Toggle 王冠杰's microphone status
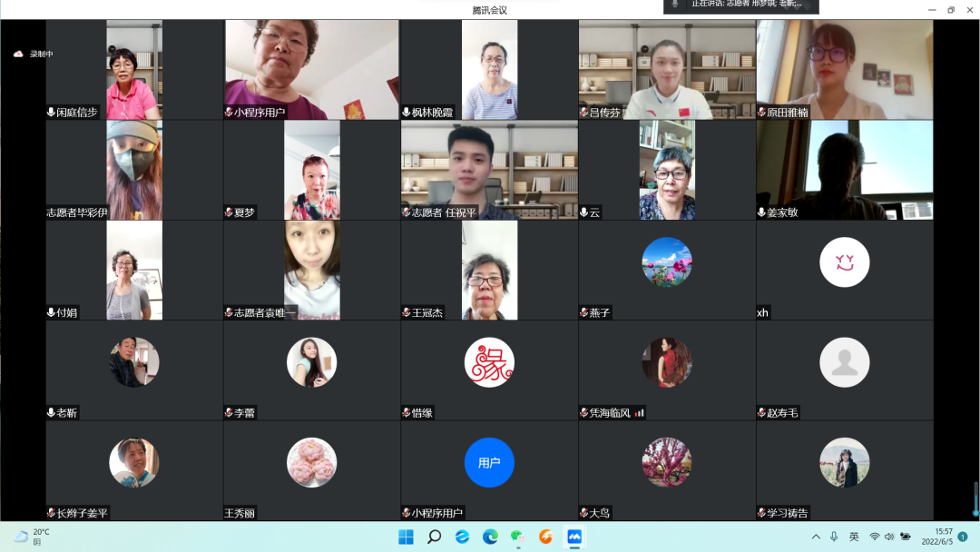 (404, 312)
